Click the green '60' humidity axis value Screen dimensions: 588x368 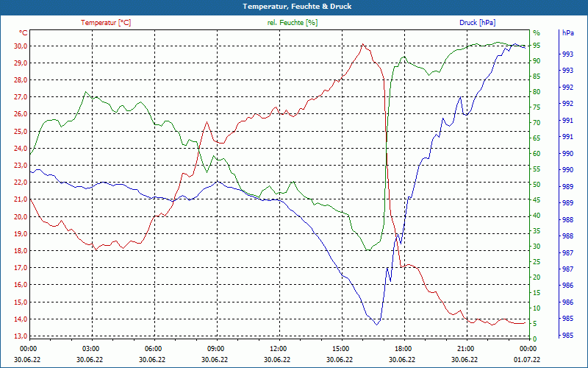coord(537,154)
